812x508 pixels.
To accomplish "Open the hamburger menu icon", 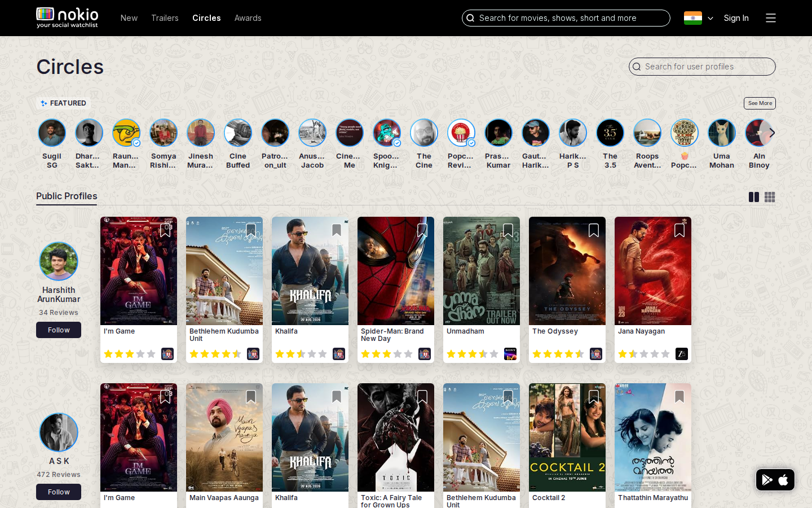I will pyautogui.click(x=771, y=18).
